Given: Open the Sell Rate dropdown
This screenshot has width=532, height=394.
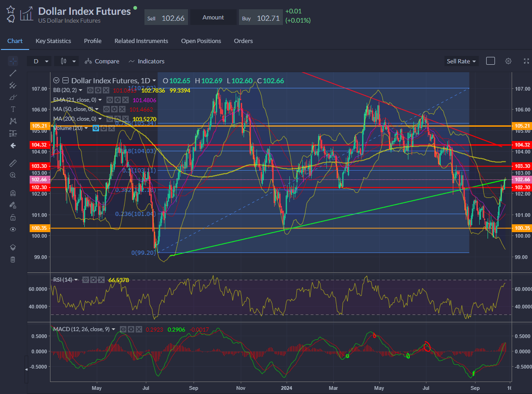Looking at the screenshot, I should (x=461, y=62).
